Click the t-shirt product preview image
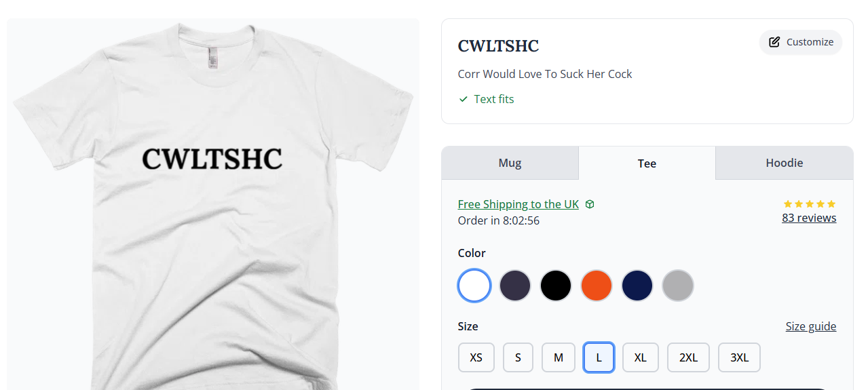Viewport: 868px width, 390px height. click(x=213, y=204)
